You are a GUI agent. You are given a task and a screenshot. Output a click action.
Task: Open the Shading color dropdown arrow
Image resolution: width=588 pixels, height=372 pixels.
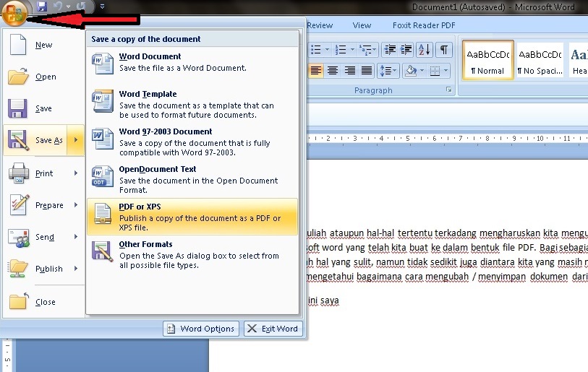pos(422,71)
